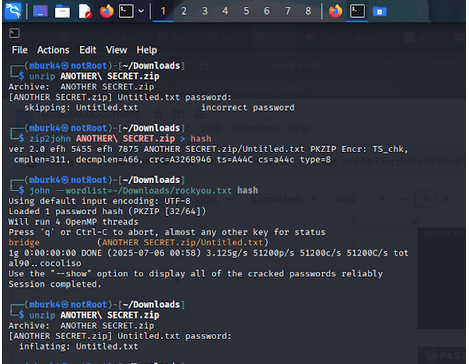Click 'Will run 4 OpenMP threads' line
Image resolution: width=469 pixels, height=364 pixels.
73,222
